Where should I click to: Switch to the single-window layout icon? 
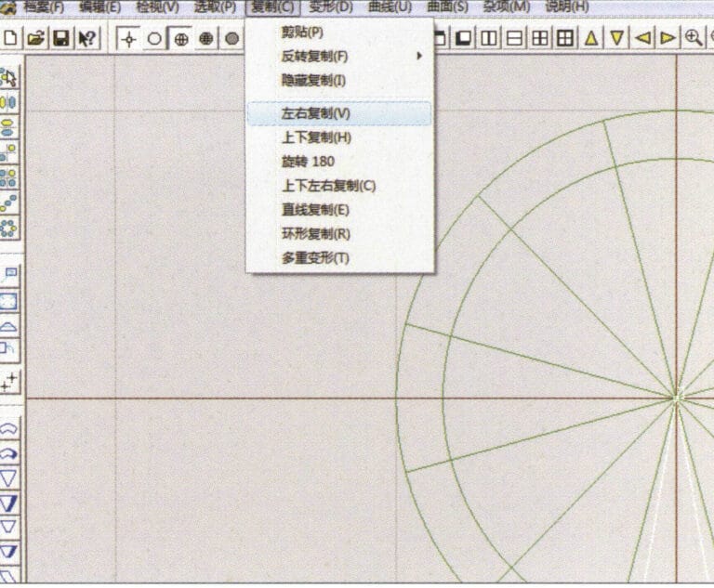(x=464, y=38)
